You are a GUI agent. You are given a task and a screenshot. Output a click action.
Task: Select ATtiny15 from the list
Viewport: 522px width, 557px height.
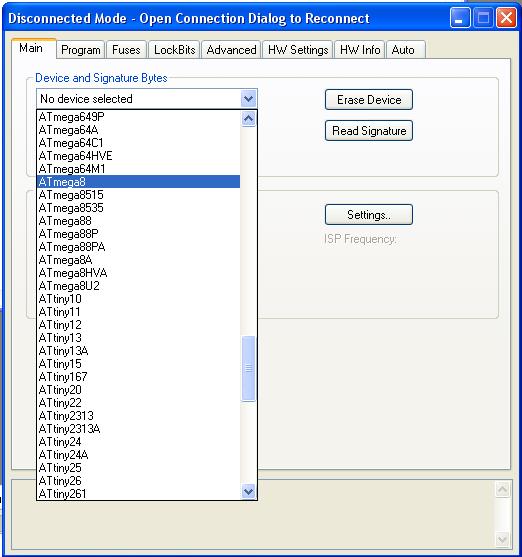tap(139, 364)
